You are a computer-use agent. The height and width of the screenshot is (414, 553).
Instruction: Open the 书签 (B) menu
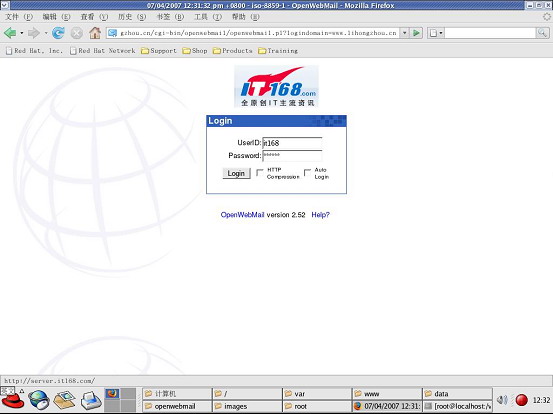pos(170,17)
